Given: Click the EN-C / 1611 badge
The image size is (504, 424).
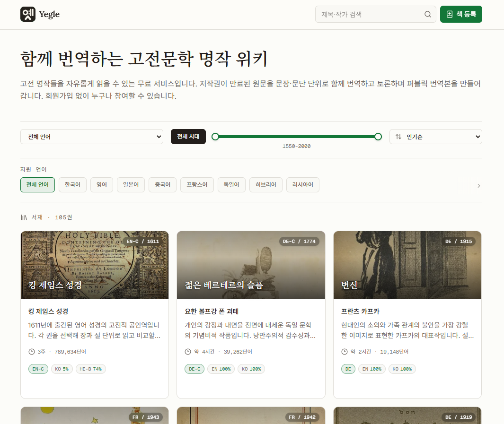Looking at the screenshot, I should [143, 242].
